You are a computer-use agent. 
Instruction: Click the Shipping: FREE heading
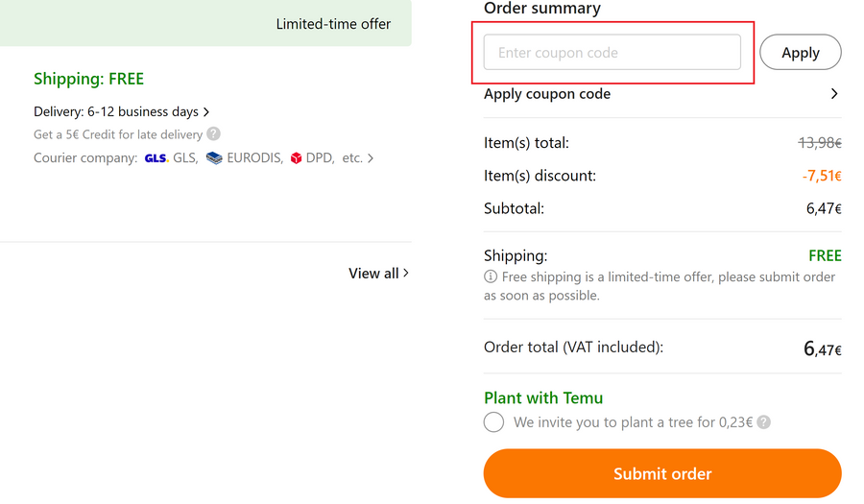[88, 79]
